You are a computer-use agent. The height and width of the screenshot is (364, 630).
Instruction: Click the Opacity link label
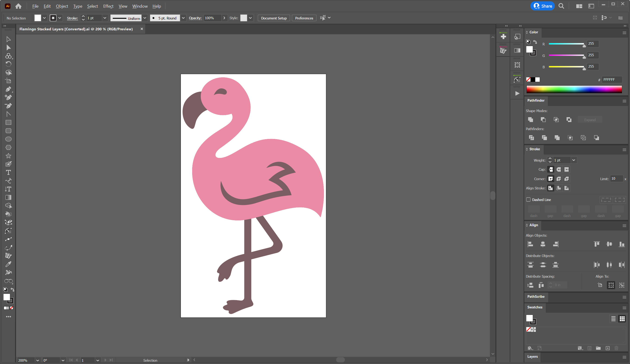[195, 18]
